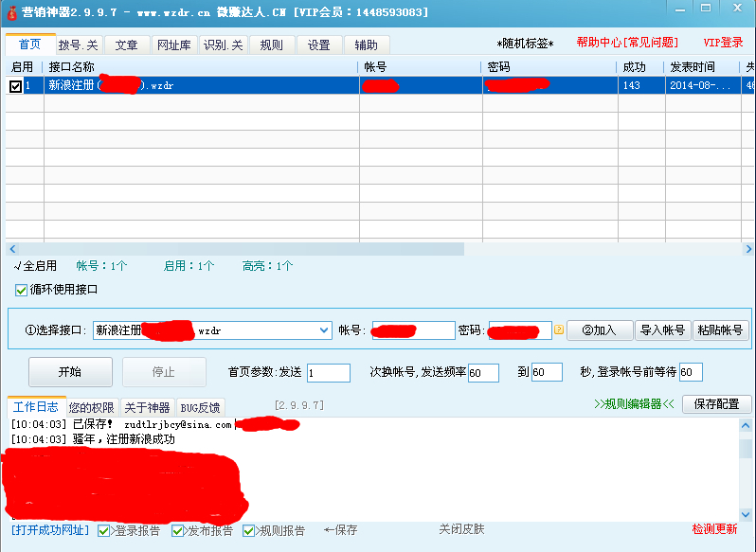Select the 143 success count cell

(x=641, y=86)
